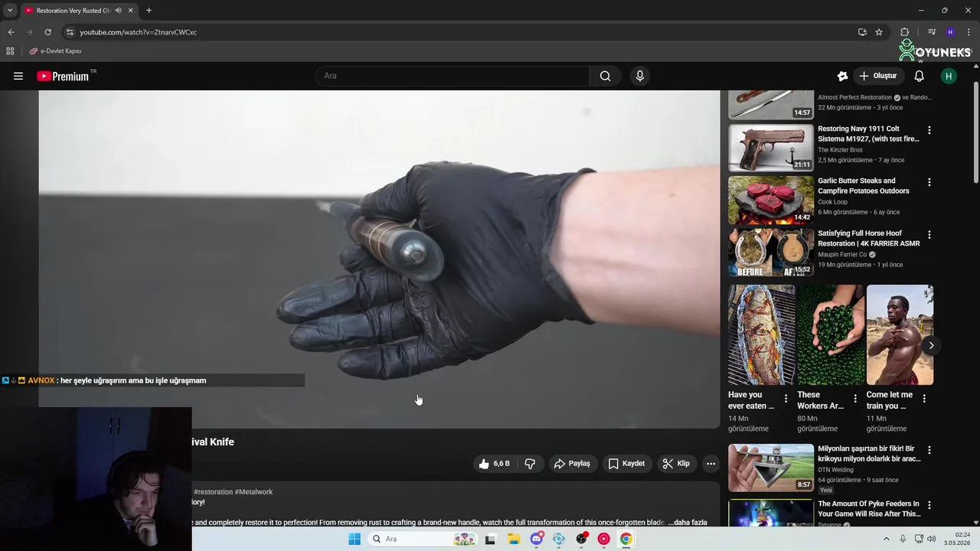Open the YouTube hamburger guide menu
The width and height of the screenshot is (980, 551).
(x=18, y=76)
